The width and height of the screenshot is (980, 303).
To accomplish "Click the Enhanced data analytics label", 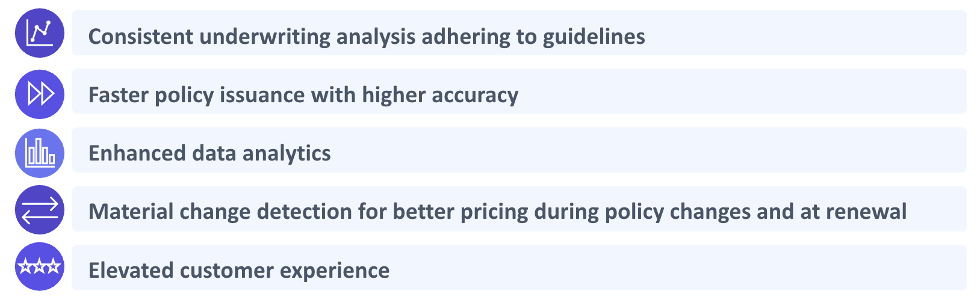I will click(209, 153).
